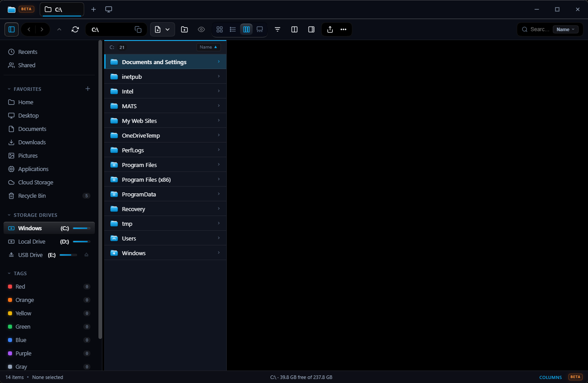Copy the path from address bar
The height and width of the screenshot is (383, 588).
(x=138, y=29)
